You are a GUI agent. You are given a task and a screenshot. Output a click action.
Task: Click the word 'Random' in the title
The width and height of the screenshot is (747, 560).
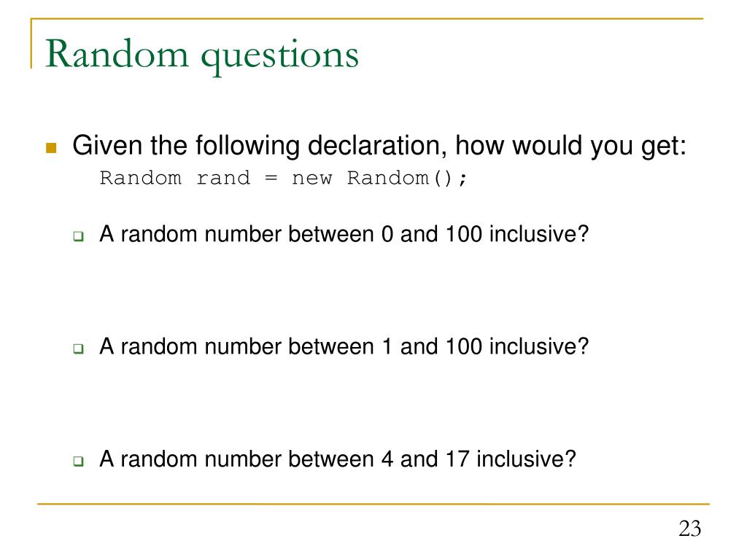pyautogui.click(x=117, y=53)
